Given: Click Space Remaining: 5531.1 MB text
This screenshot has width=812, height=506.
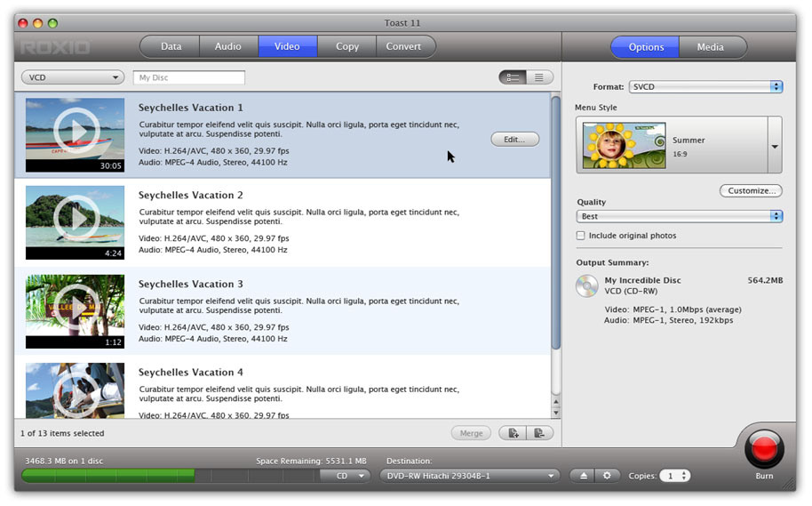Looking at the screenshot, I should [311, 461].
